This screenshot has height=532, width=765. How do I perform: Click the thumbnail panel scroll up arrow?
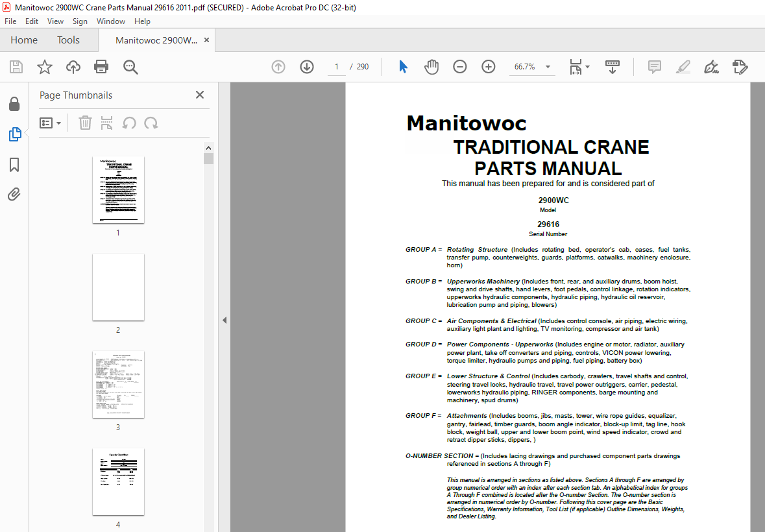click(x=208, y=148)
